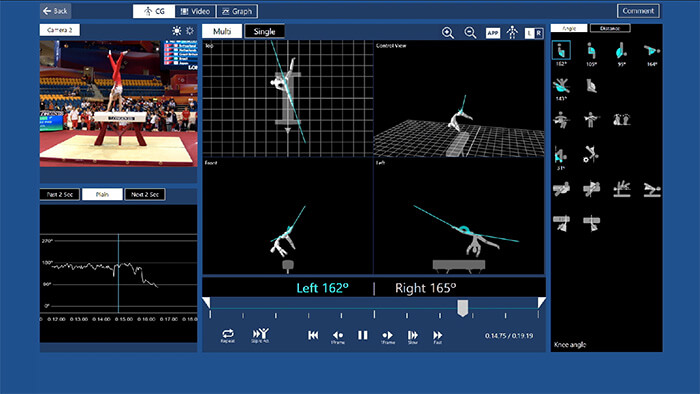Image resolution: width=700 pixels, height=394 pixels.
Task: Click the Knee angle label
Action: [570, 345]
